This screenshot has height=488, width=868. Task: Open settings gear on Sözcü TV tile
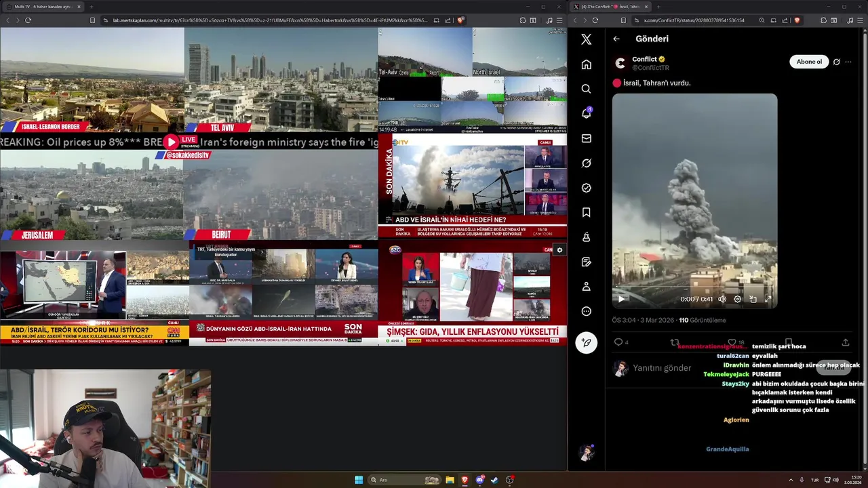point(559,250)
